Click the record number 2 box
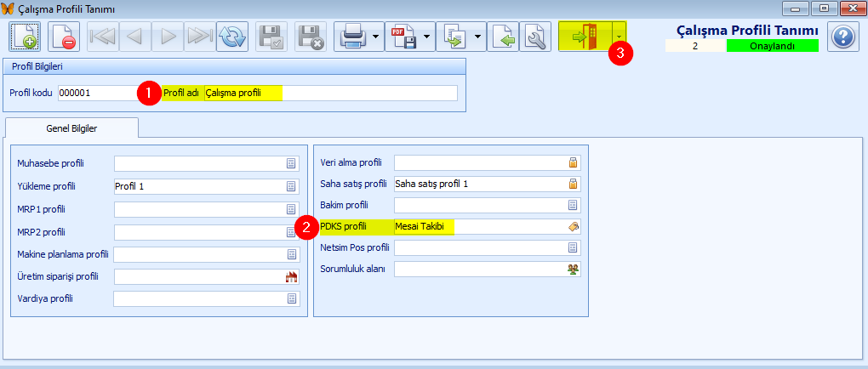Image resolution: width=868 pixels, height=369 pixels. (695, 46)
